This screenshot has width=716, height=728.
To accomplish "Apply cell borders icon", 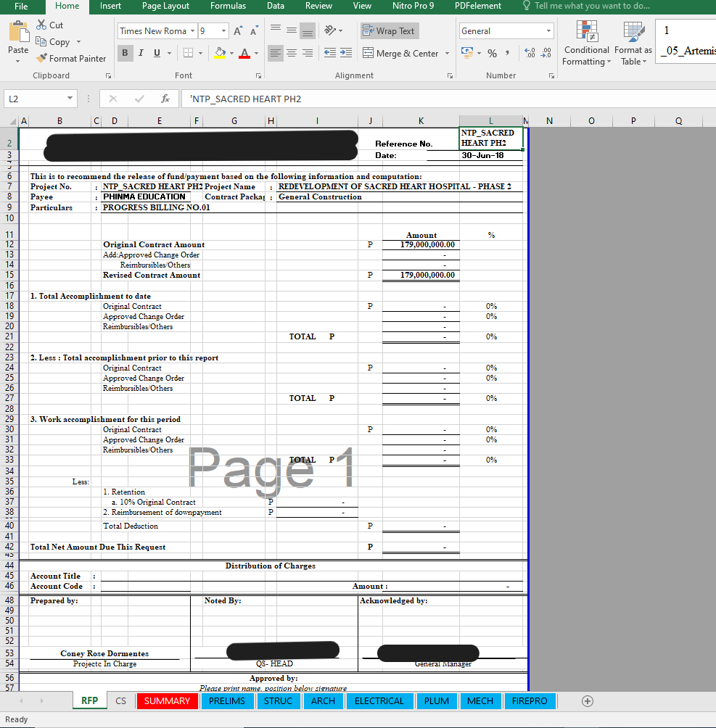I will [188, 53].
